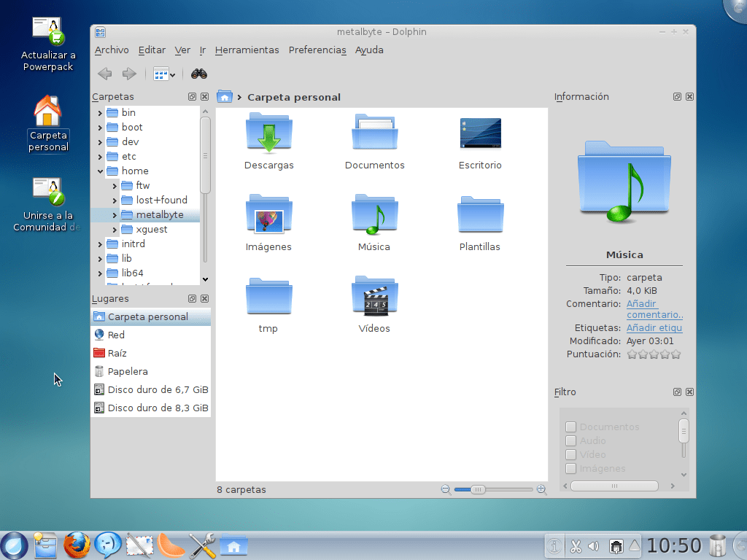Click the Añadir etiquetas link

pos(654,328)
